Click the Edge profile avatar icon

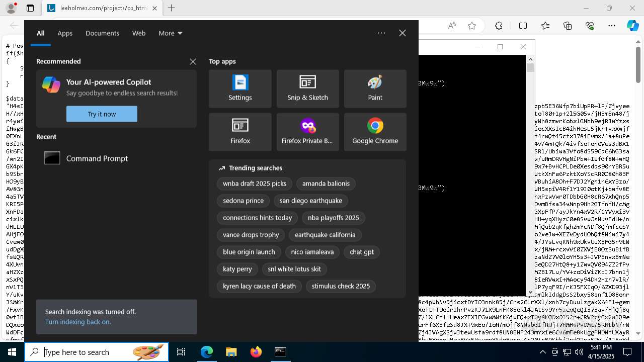[x=12, y=8]
